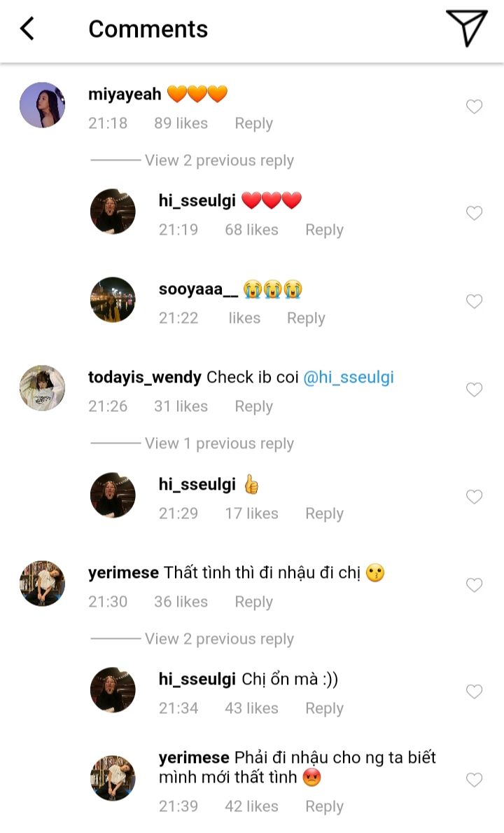The image size is (504, 833).
Task: Reply to miyayeah's comment
Action: pos(253,123)
